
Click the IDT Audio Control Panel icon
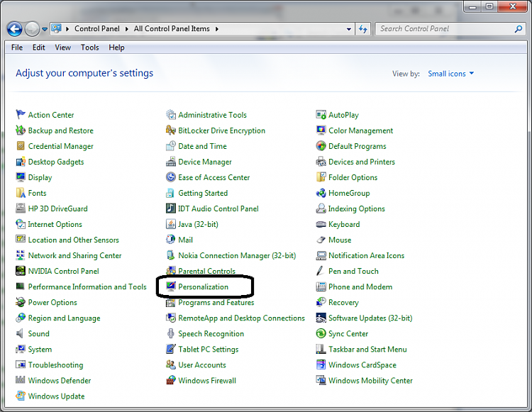(171, 208)
